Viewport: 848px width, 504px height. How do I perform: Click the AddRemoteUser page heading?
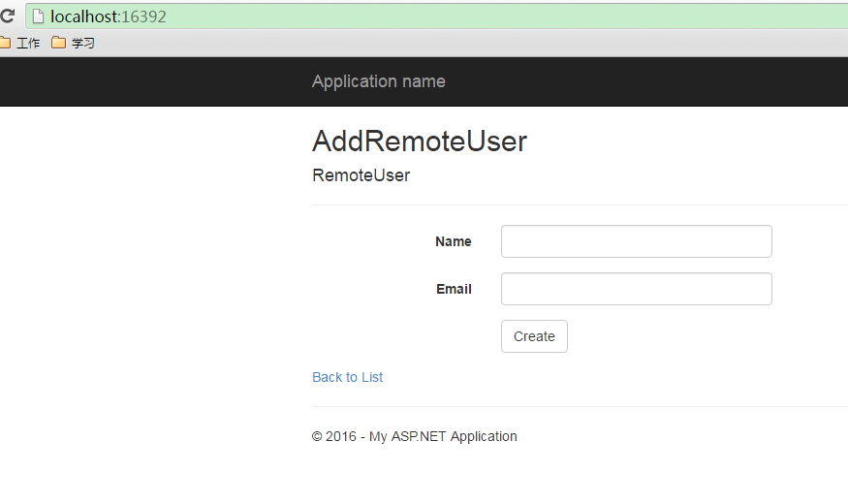click(419, 142)
